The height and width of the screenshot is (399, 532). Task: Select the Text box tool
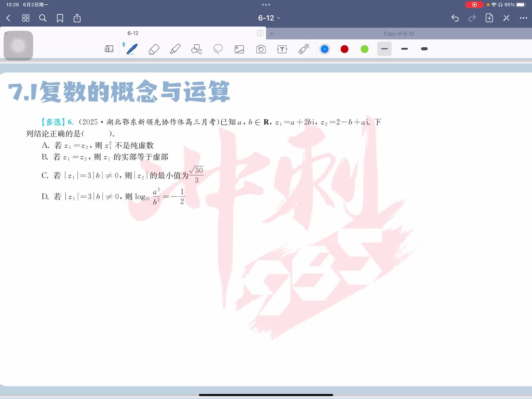point(282,49)
